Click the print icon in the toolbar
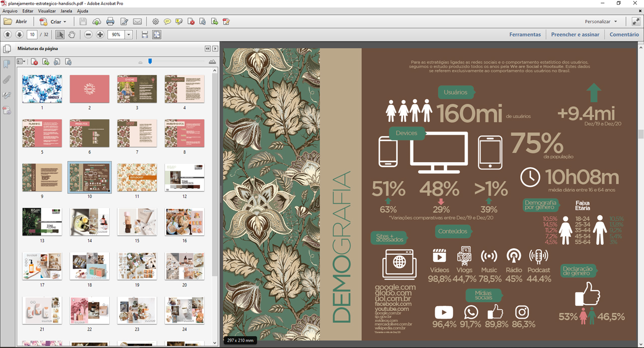 click(x=110, y=22)
